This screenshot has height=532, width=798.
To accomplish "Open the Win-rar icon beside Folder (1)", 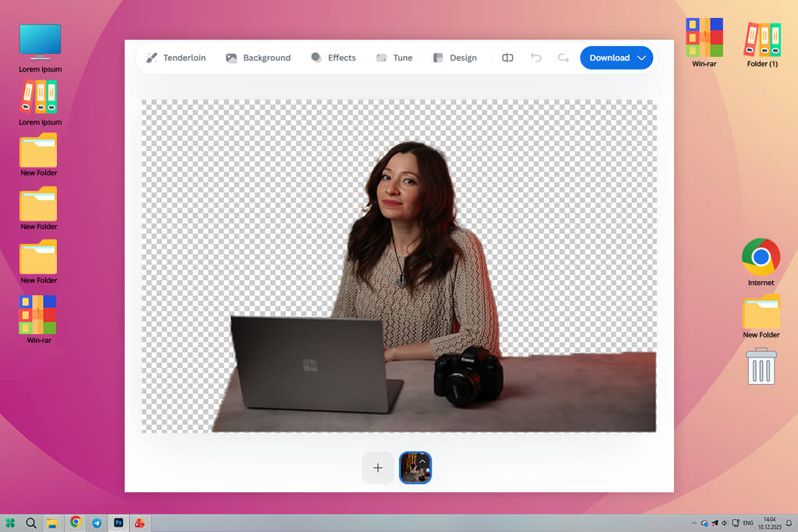I will 704,43.
